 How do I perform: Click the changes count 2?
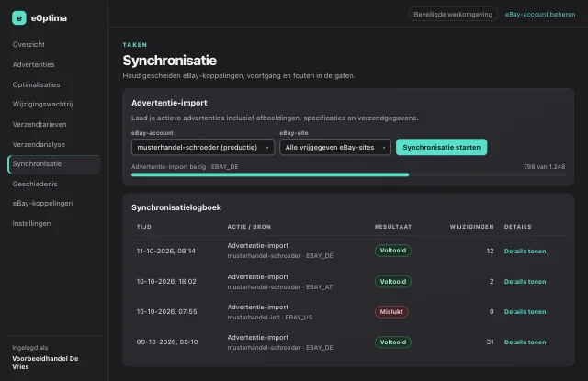(x=492, y=281)
